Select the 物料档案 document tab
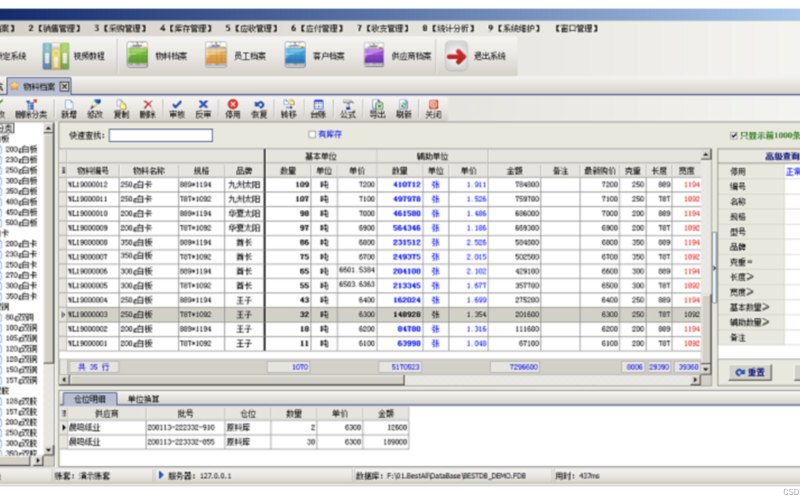The height and width of the screenshot is (500, 800). 39,86
